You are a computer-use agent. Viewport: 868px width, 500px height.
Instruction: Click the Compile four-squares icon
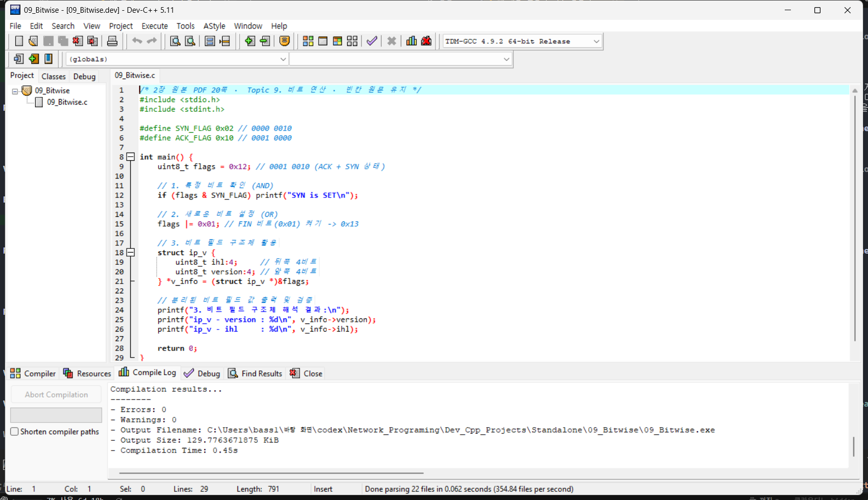coord(308,41)
